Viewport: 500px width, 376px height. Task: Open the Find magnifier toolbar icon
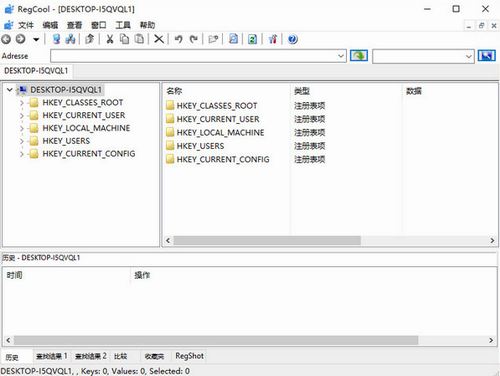[x=233, y=39]
